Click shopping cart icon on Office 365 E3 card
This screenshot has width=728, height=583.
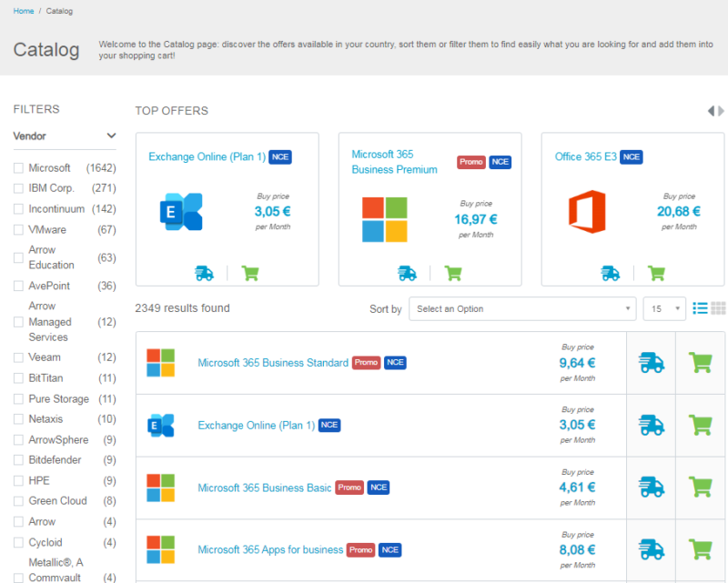(656, 273)
